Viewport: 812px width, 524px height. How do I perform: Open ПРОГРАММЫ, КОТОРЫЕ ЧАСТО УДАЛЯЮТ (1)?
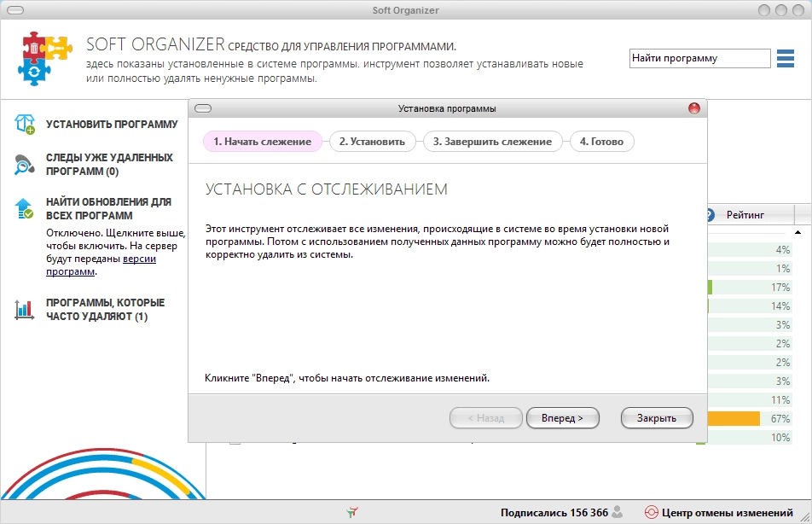(105, 310)
